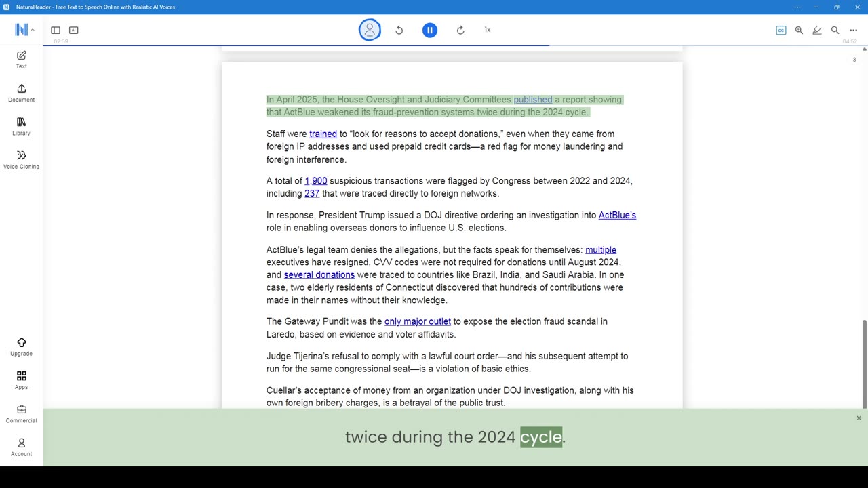Open the zoom magnifier tool
Screen dimensions: 868x488
pyautogui.click(x=799, y=30)
